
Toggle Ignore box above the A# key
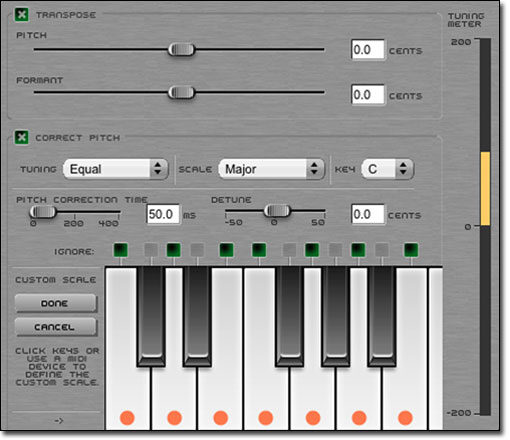382,250
